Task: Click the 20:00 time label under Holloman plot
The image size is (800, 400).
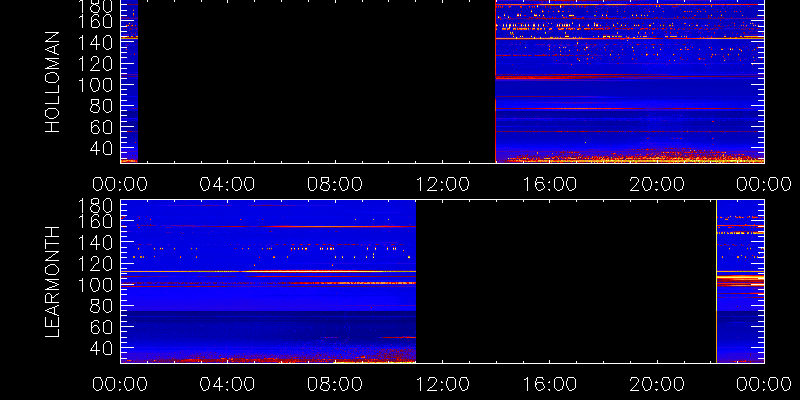Action: 657,184
